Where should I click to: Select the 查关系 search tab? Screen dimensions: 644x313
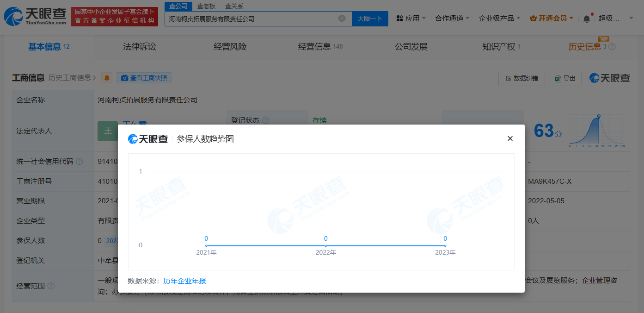(x=234, y=6)
